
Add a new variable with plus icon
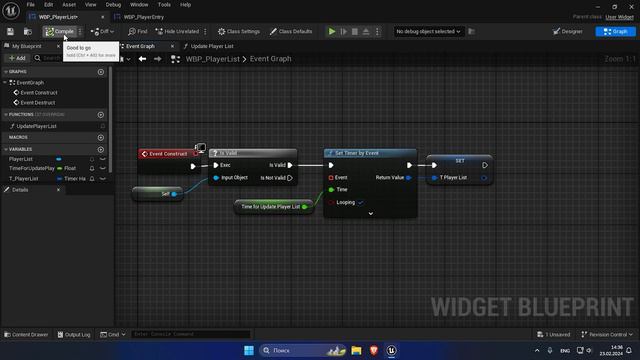click(x=101, y=149)
